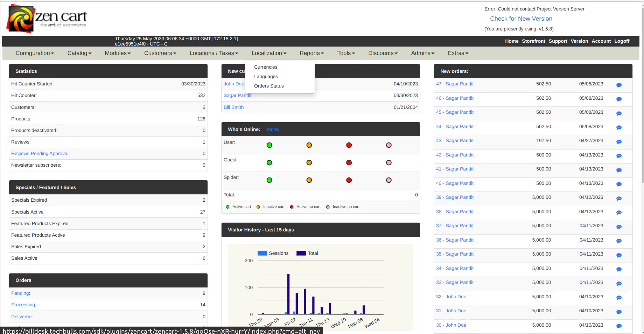The width and height of the screenshot is (644, 334).
Task: Open comment icon for order 43
Action: click(619, 142)
